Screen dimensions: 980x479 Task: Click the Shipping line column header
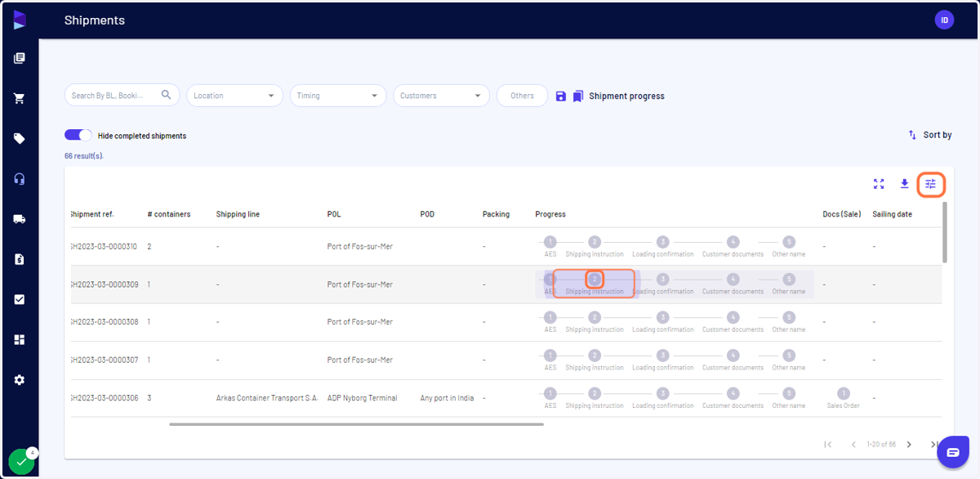pyautogui.click(x=238, y=214)
